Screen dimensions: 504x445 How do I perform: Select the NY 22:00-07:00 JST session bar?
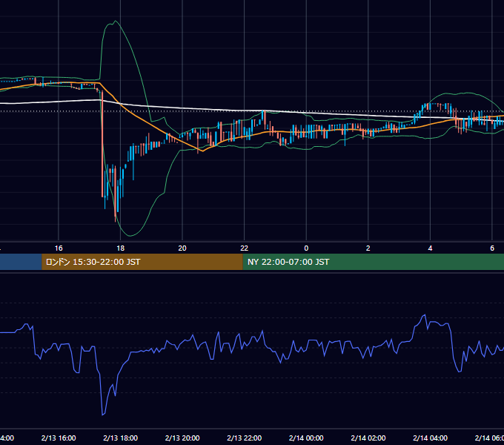[373, 262]
